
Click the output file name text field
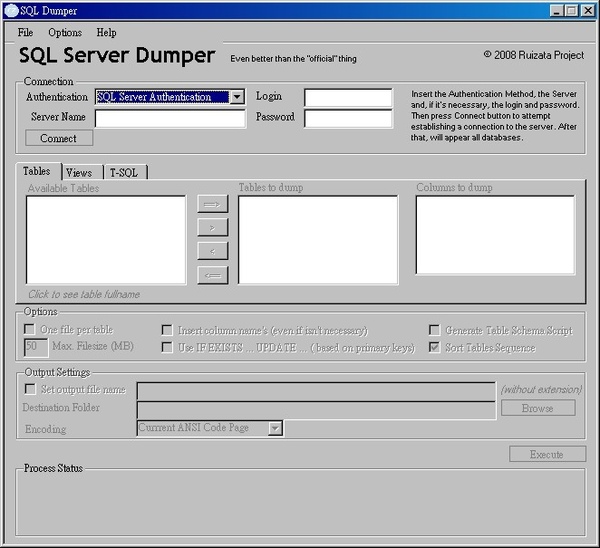pos(316,391)
